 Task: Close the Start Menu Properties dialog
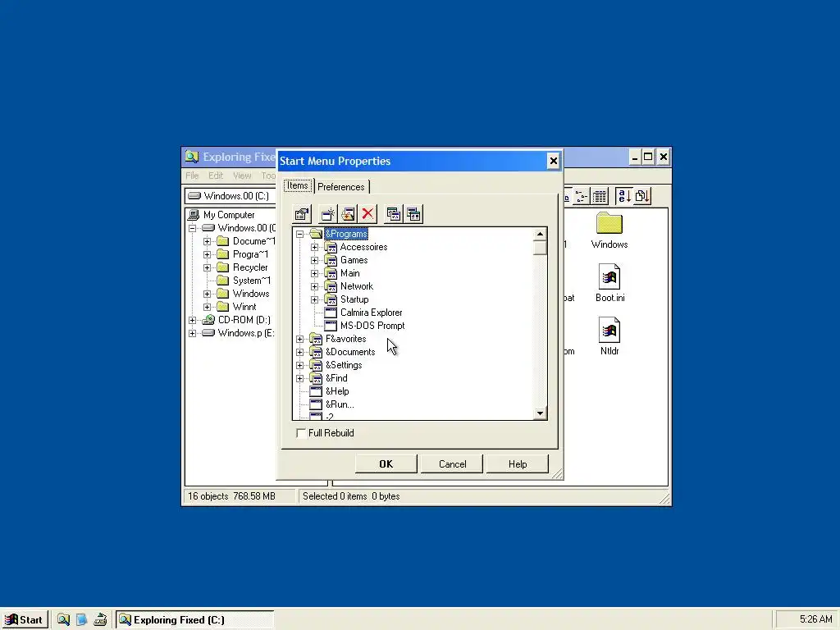point(554,161)
